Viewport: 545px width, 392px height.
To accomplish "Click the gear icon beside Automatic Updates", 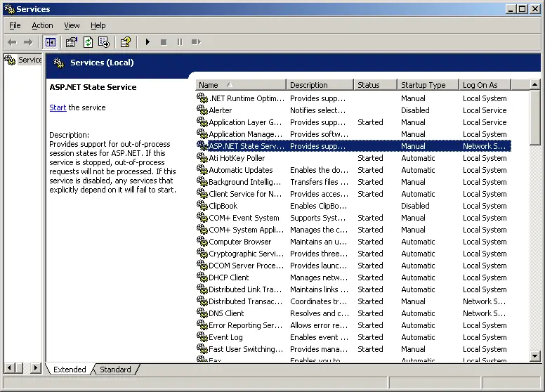I will coord(202,169).
